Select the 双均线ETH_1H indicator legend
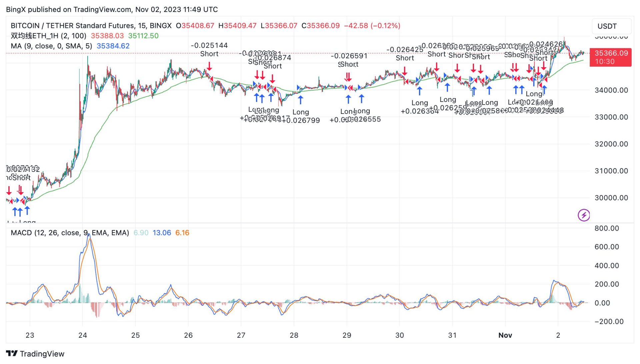This screenshot has width=640, height=364. 48,36
